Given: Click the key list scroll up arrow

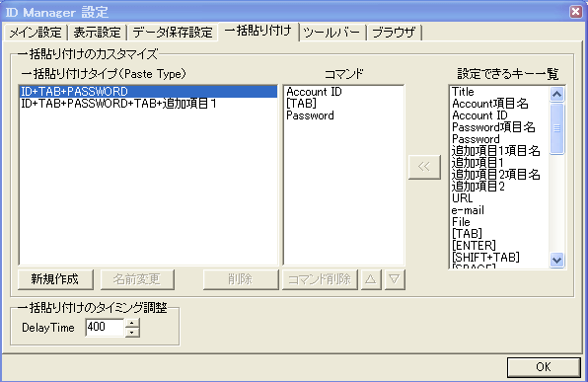Looking at the screenshot, I should 556,94.
